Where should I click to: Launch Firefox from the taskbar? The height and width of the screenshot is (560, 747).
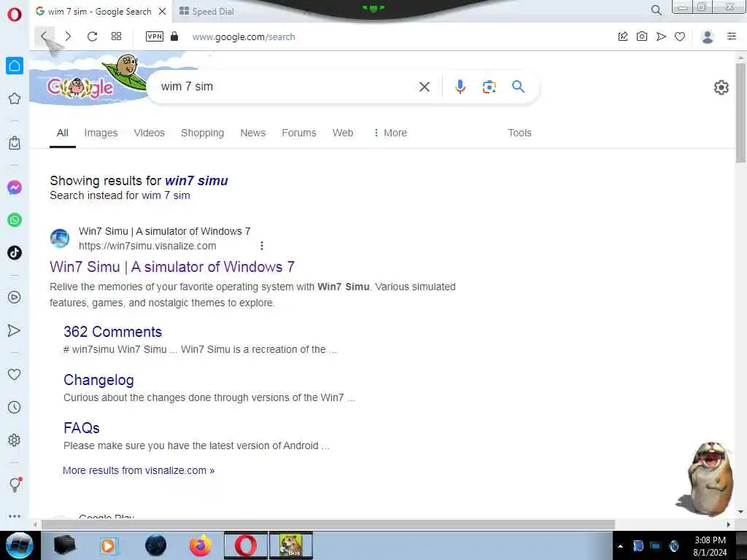tap(200, 545)
